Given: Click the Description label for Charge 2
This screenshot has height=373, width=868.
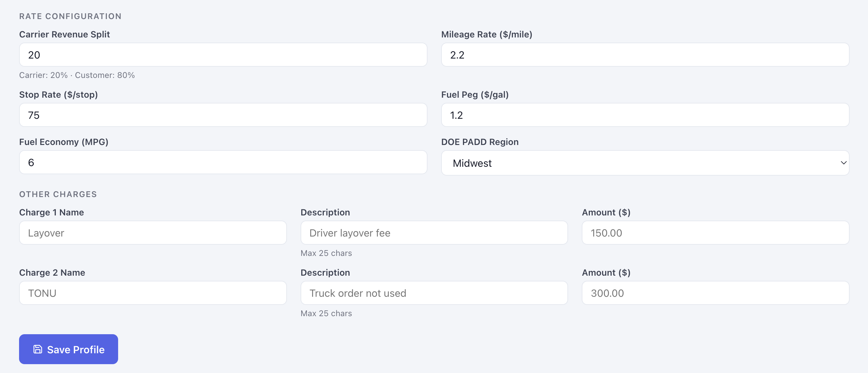Looking at the screenshot, I should (x=325, y=273).
